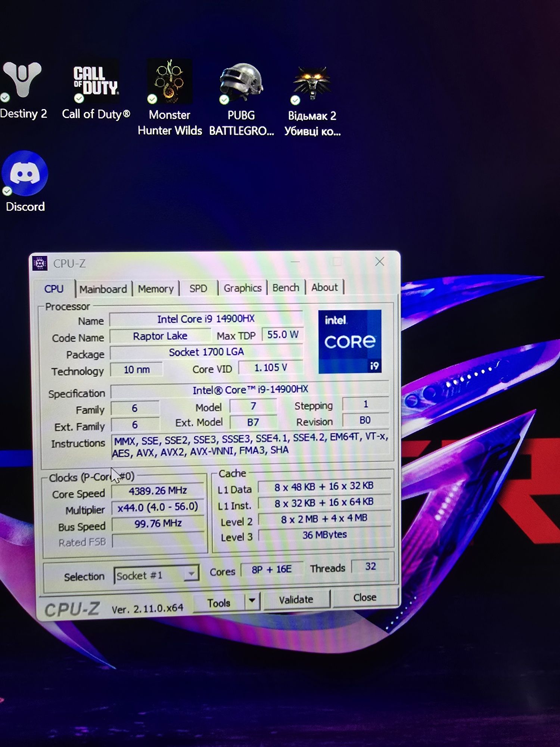Screen dimensions: 560x747
Task: Minimize the CPU-Z window
Action: coord(295,262)
